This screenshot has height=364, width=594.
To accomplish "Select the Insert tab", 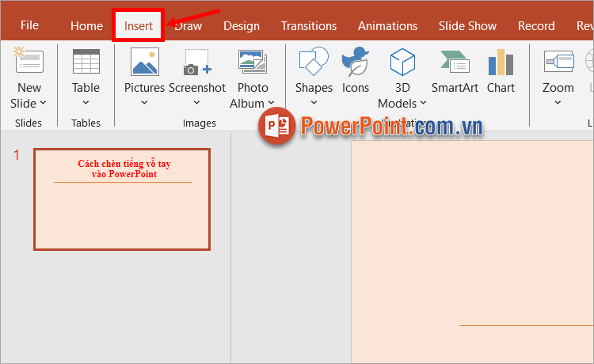I will pos(139,26).
